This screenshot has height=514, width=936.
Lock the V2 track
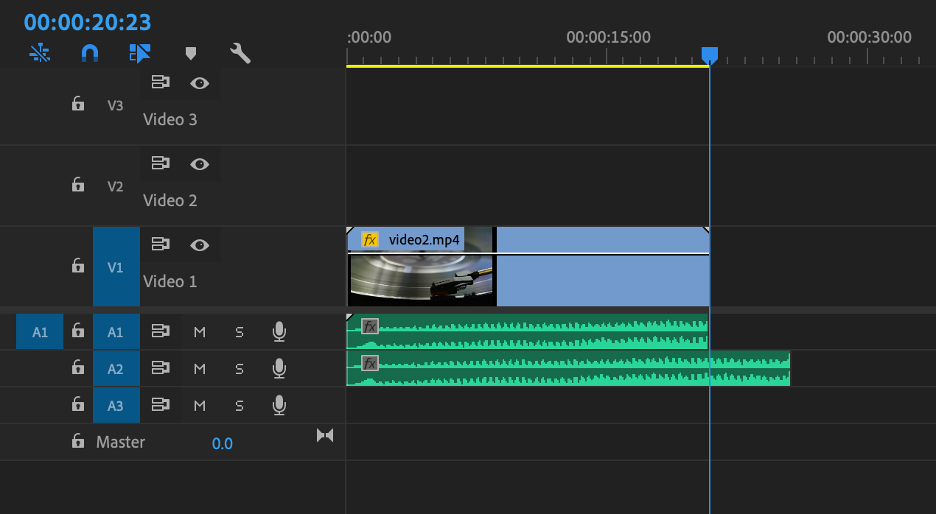tap(77, 185)
